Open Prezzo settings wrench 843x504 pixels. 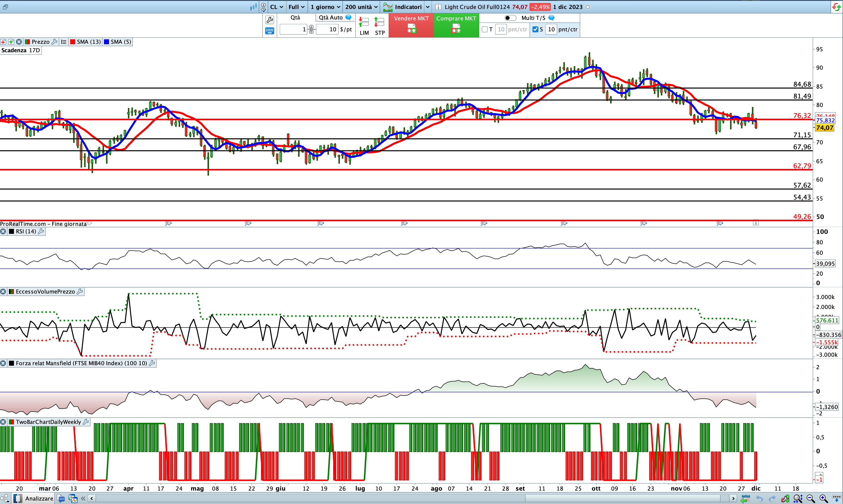[x=54, y=42]
